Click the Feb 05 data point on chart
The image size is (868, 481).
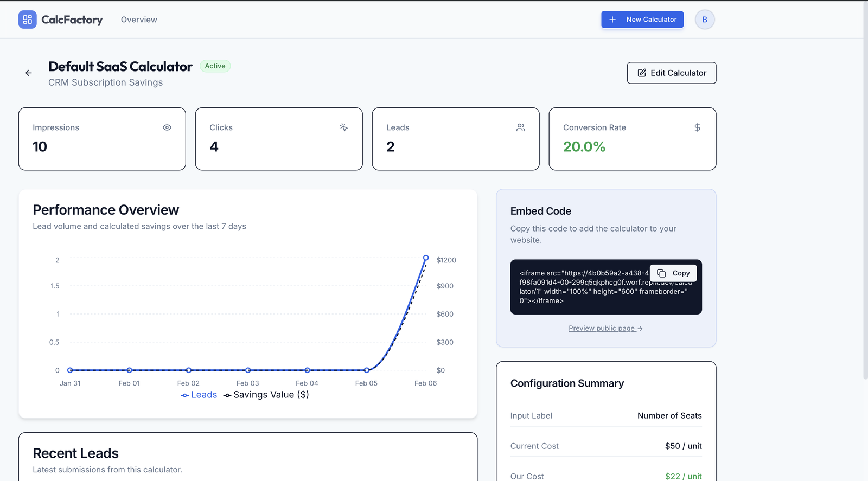point(367,370)
